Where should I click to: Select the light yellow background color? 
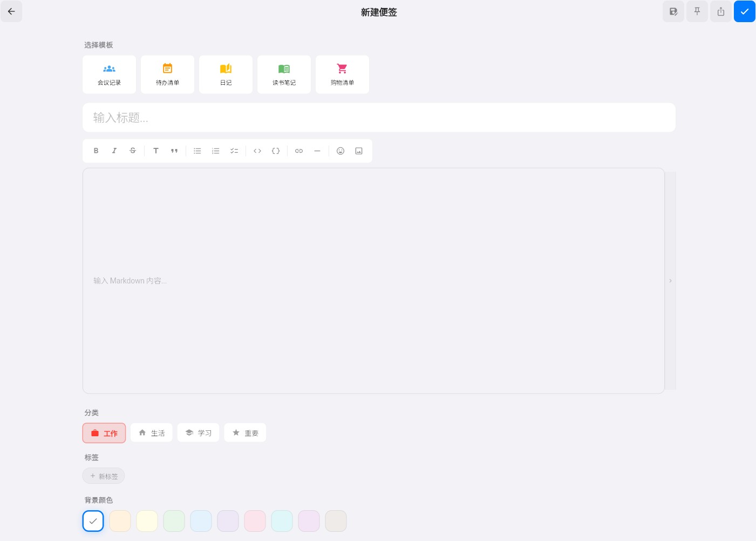147,521
